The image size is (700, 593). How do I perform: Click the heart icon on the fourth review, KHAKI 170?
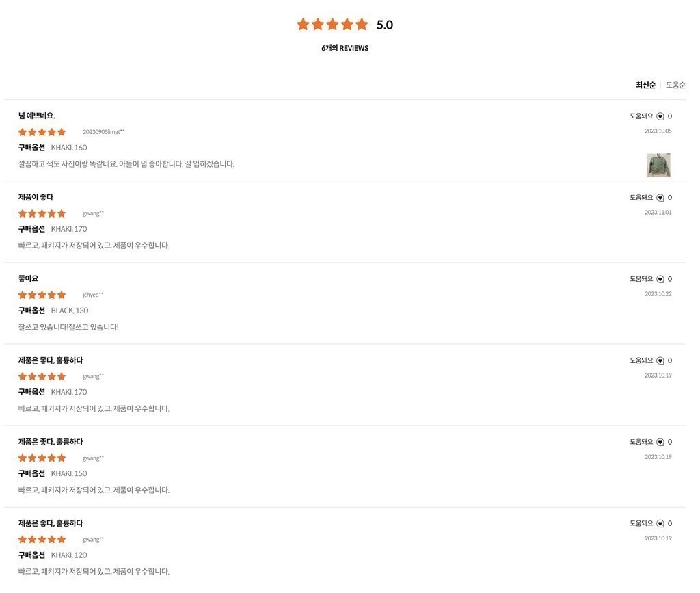coord(660,361)
